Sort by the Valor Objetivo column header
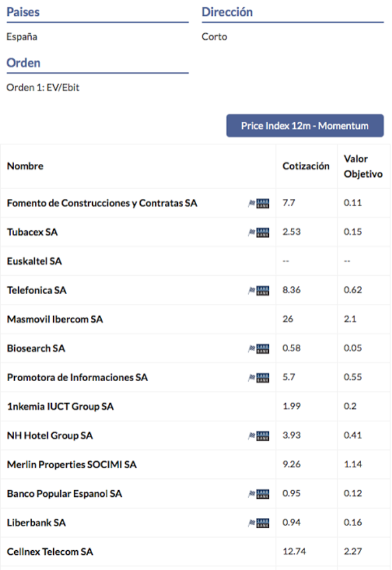Viewport: 392px width, 570px height. [363, 166]
